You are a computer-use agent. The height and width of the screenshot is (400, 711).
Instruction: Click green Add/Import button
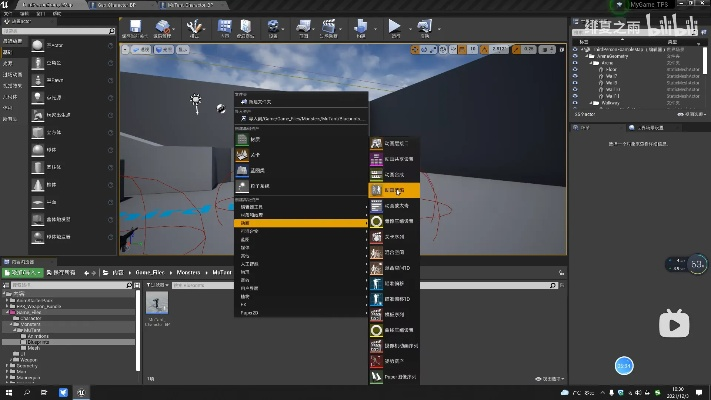coord(23,273)
